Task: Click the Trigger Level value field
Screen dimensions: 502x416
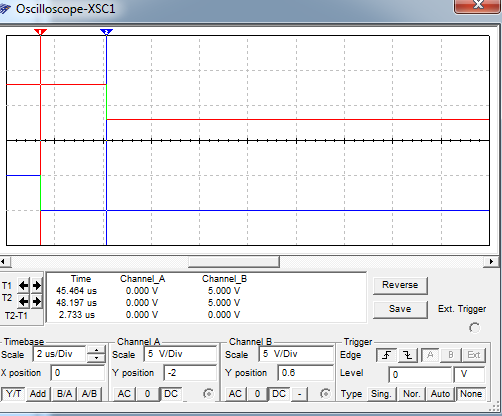Action: point(420,374)
